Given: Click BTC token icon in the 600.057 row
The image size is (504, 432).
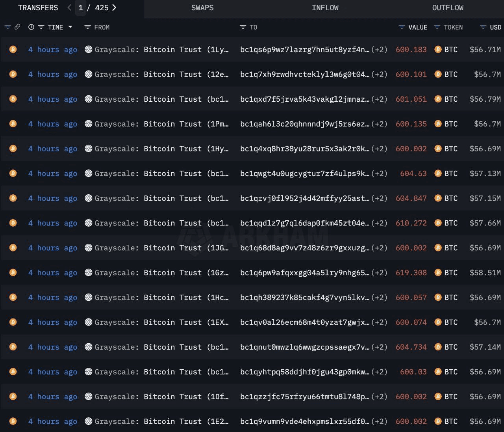Looking at the screenshot, I should point(438,297).
